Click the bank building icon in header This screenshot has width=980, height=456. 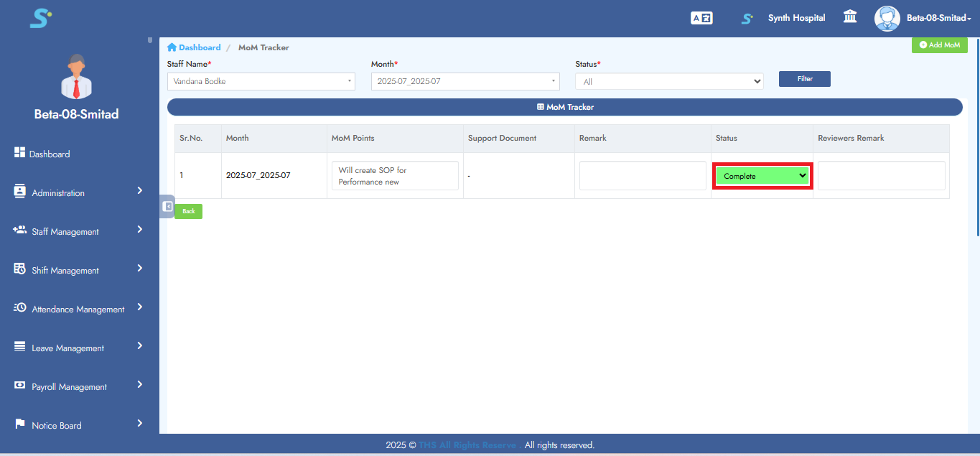tap(850, 17)
